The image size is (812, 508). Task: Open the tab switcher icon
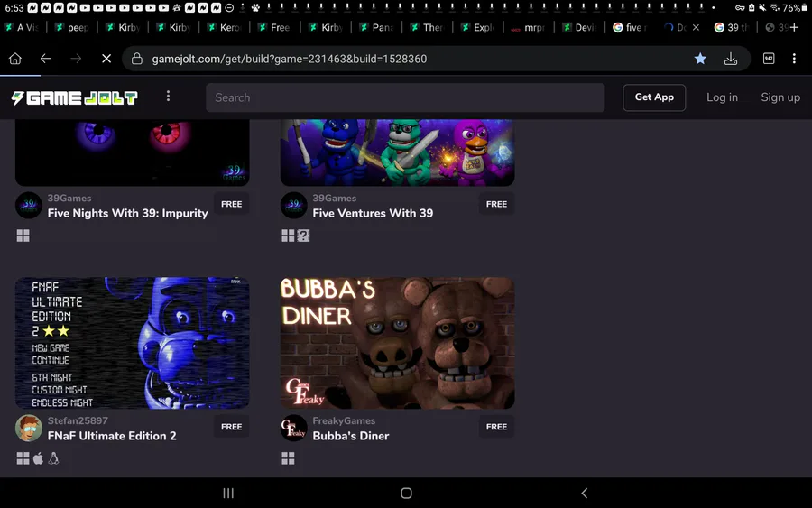coord(769,59)
